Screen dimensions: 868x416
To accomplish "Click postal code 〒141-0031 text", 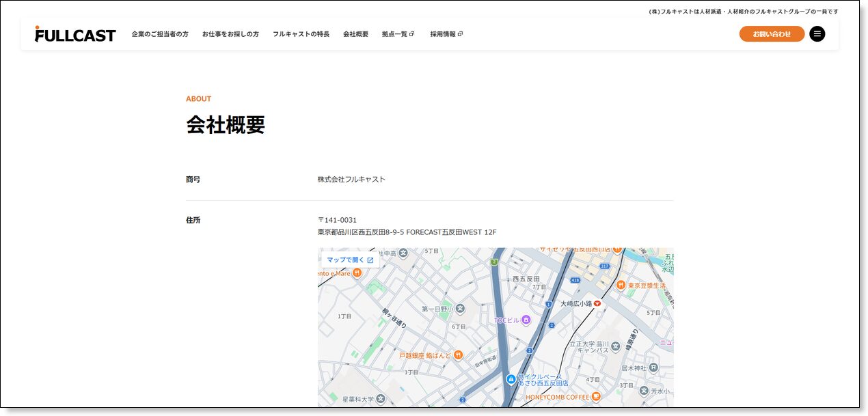I will (337, 220).
